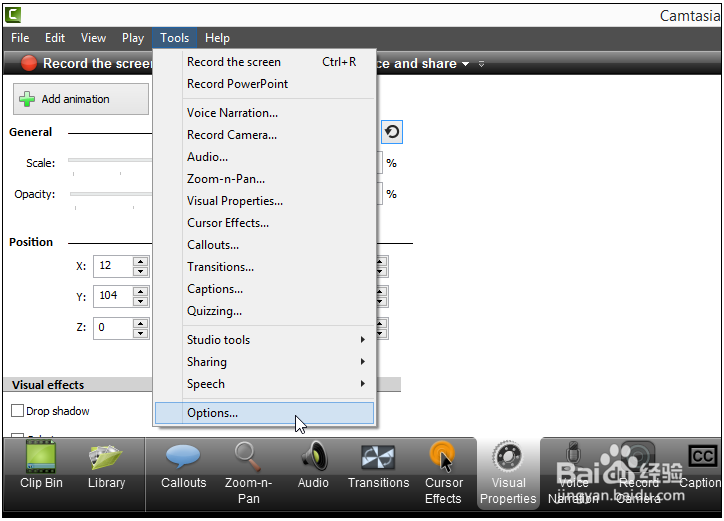
Task: Increase Y position with up arrow
Action: (x=140, y=291)
